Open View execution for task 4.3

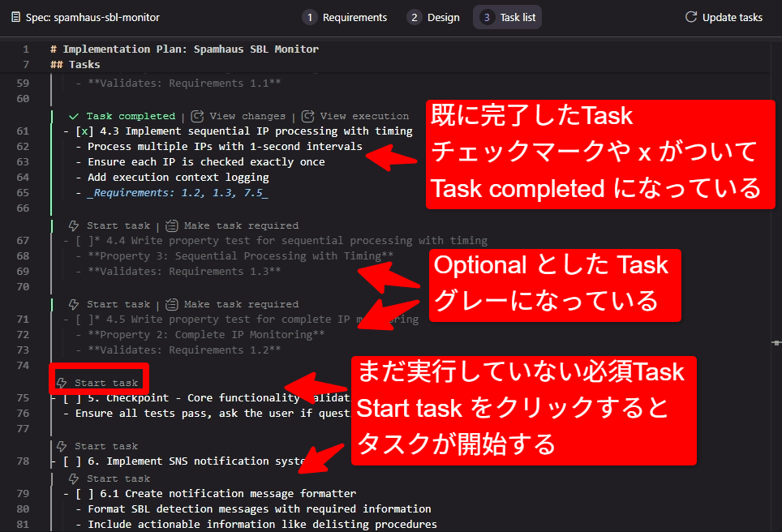[x=355, y=116]
